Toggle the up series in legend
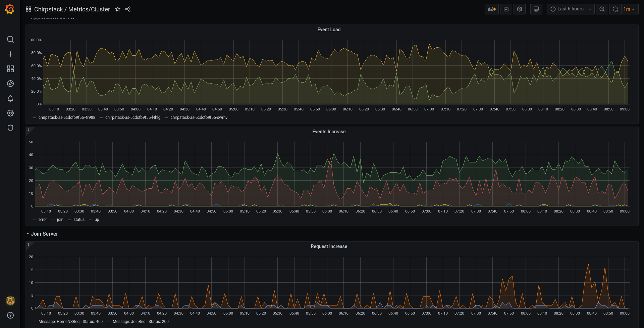The height and width of the screenshot is (328, 644). pos(97,220)
